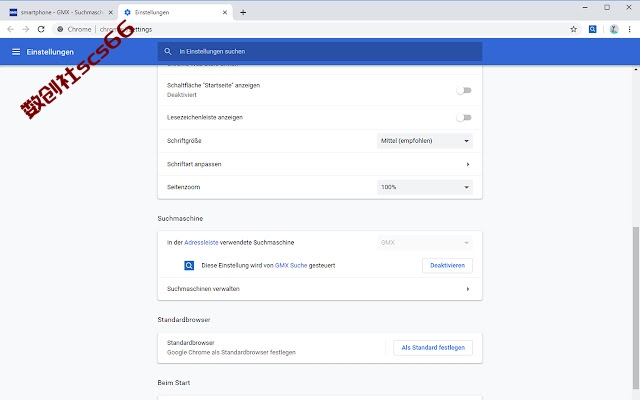Image resolution: width=640 pixels, height=400 pixels.
Task: Open the Adressleiste link
Action: [x=201, y=242]
